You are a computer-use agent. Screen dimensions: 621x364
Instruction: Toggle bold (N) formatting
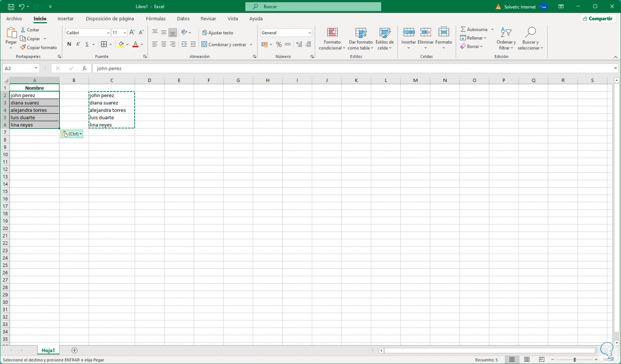(69, 44)
